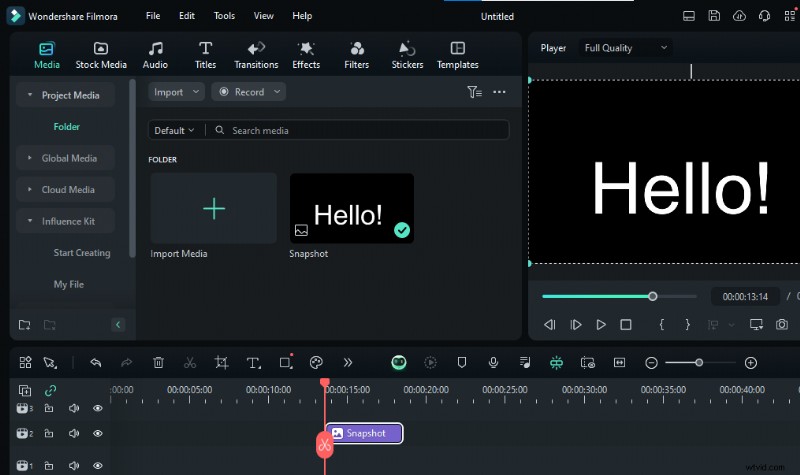Expand the Cloud Media section
The width and height of the screenshot is (800, 475).
(30, 189)
